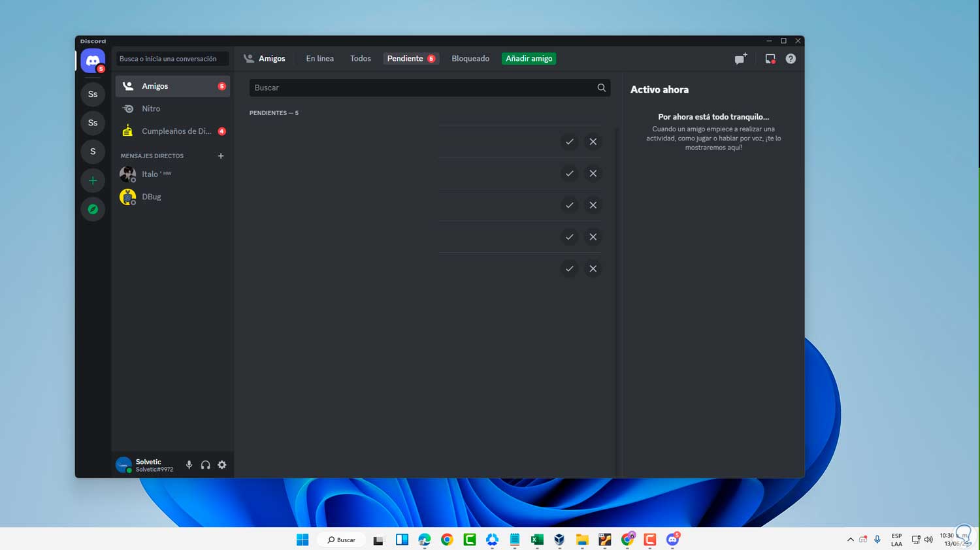Switch to the En línea tab

320,59
